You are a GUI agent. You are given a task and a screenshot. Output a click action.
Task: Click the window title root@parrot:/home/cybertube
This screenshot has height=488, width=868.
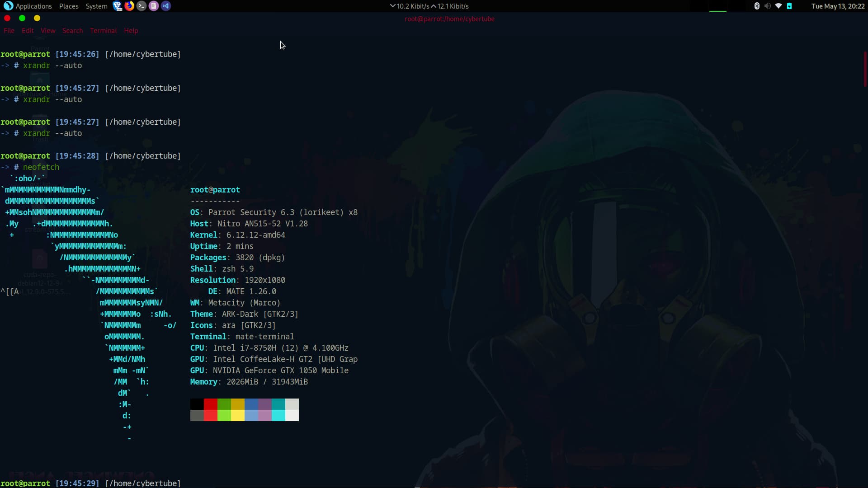pyautogui.click(x=449, y=19)
